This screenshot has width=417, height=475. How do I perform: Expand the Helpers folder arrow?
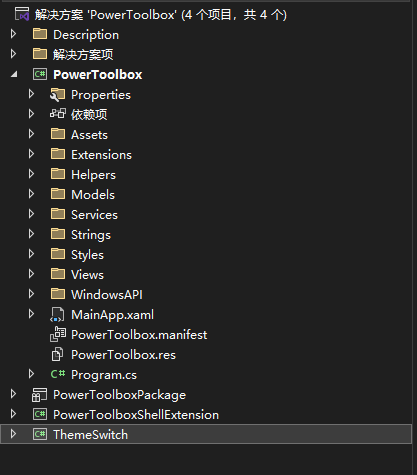(x=31, y=174)
